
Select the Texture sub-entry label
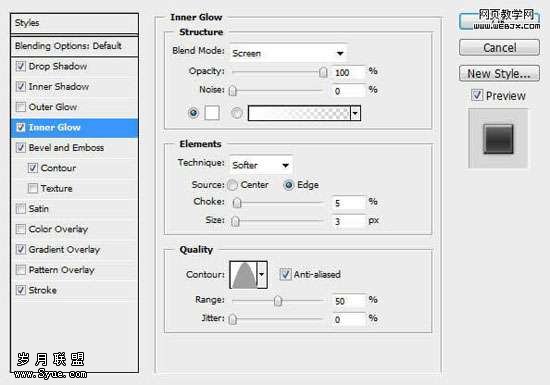coord(56,188)
